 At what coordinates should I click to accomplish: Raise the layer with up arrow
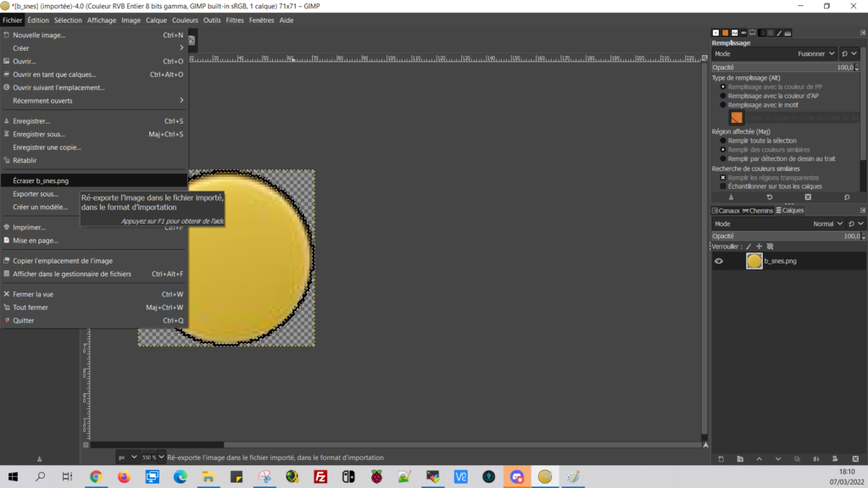(759, 458)
